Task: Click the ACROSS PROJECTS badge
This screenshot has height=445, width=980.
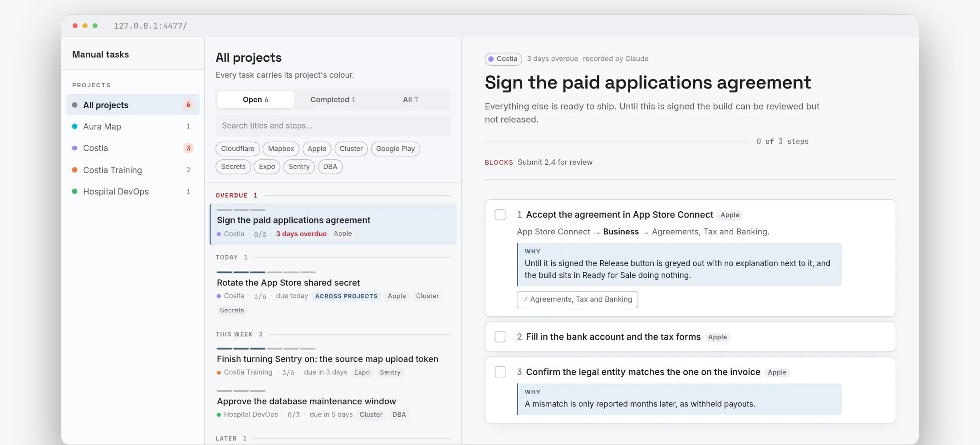Action: pyautogui.click(x=346, y=296)
